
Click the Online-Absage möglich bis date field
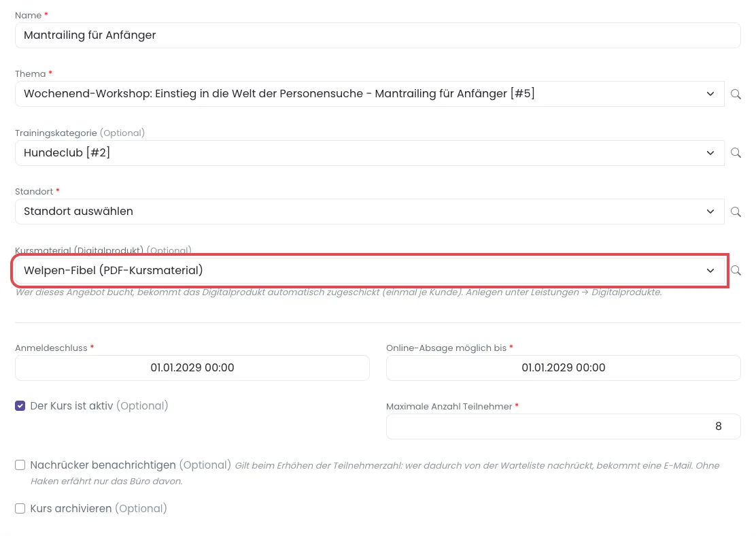pyautogui.click(x=563, y=367)
